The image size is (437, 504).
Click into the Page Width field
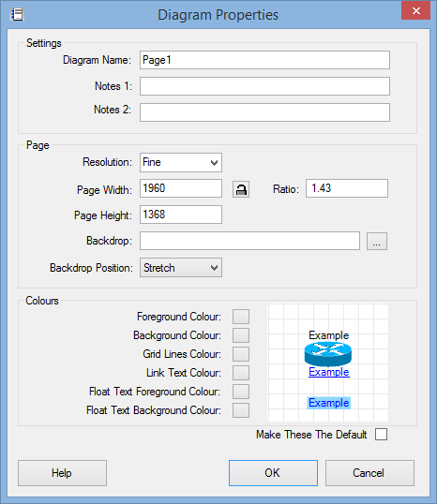tap(181, 188)
